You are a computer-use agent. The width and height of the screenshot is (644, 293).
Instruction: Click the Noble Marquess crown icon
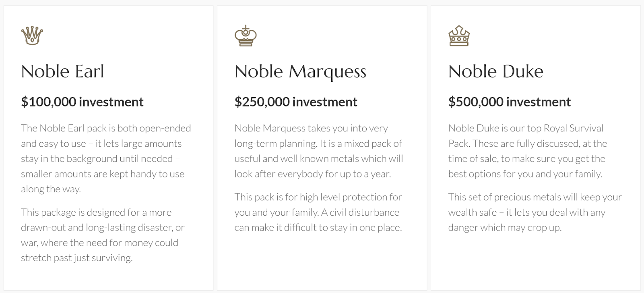[246, 35]
